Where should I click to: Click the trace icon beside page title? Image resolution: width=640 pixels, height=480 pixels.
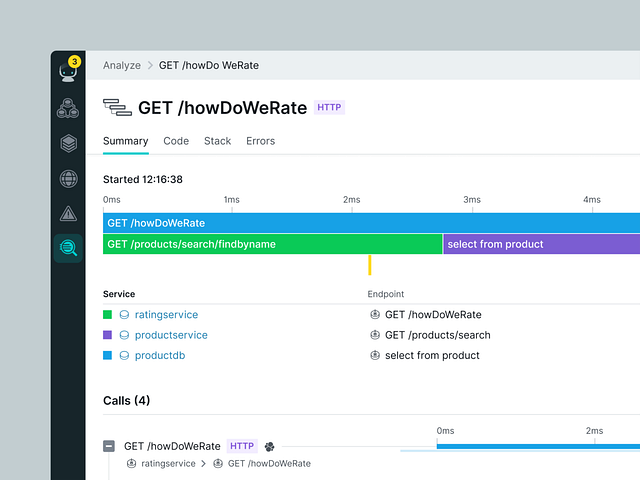[117, 107]
